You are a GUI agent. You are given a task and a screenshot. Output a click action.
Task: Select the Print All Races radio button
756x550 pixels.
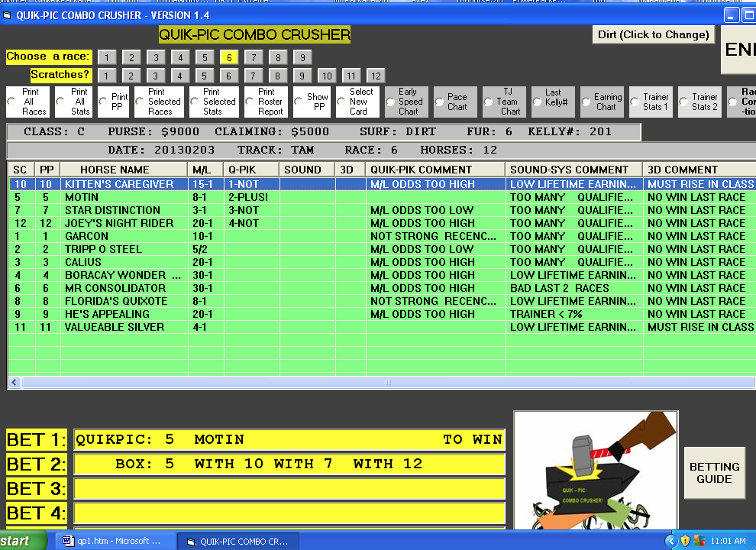(x=11, y=102)
